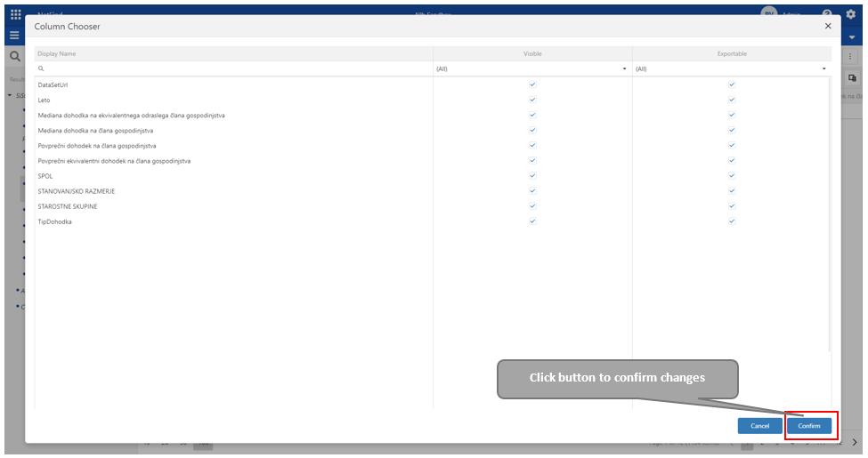868x458 pixels.
Task: Open the settings gear icon
Action: (x=850, y=14)
